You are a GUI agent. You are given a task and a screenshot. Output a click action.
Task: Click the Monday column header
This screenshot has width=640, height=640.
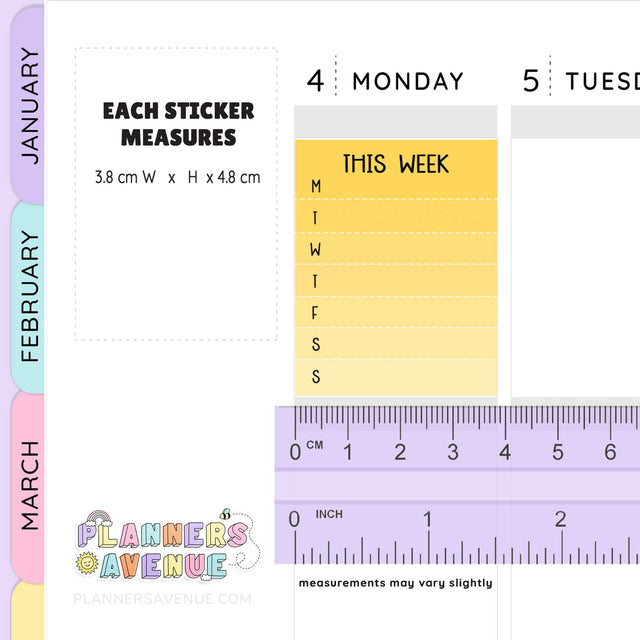click(408, 81)
